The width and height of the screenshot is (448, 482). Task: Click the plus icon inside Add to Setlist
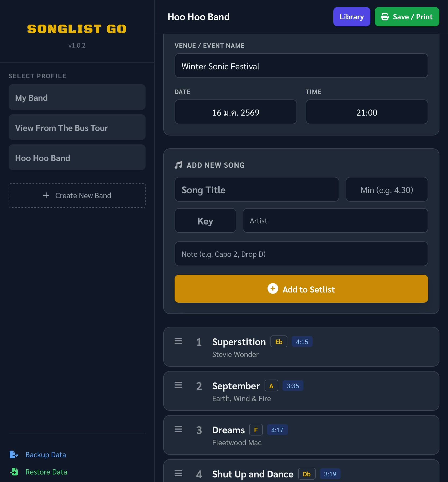(x=273, y=289)
